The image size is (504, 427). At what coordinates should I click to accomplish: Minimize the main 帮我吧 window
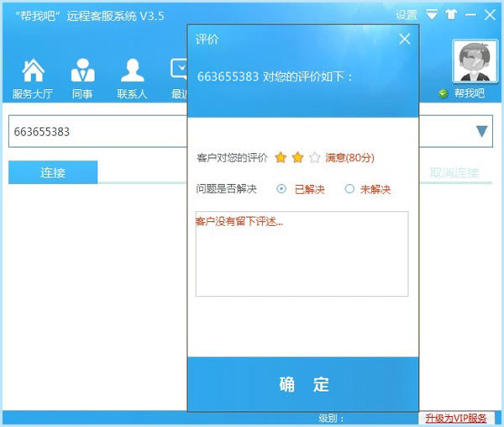pyautogui.click(x=470, y=15)
